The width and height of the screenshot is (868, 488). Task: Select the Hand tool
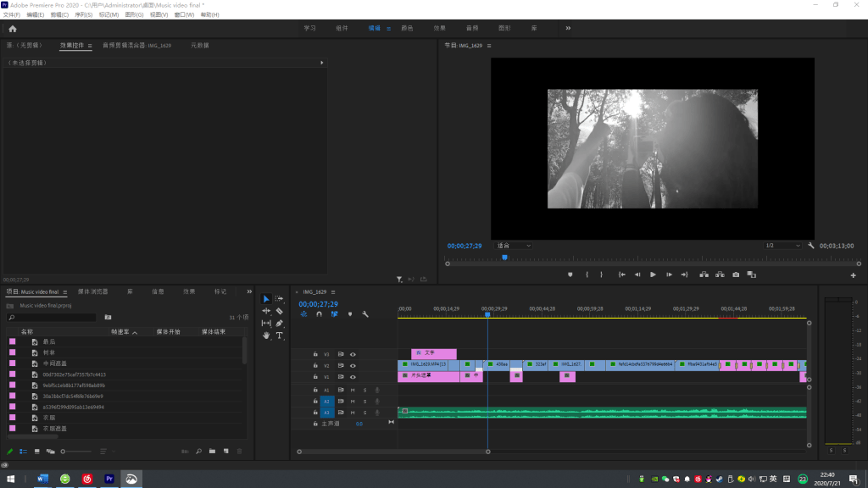coord(266,335)
